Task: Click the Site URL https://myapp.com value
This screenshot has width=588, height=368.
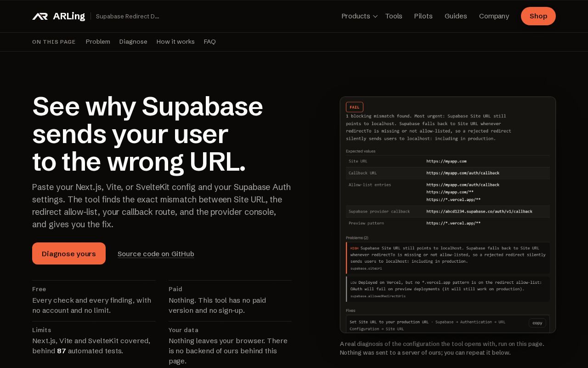Action: click(x=447, y=161)
